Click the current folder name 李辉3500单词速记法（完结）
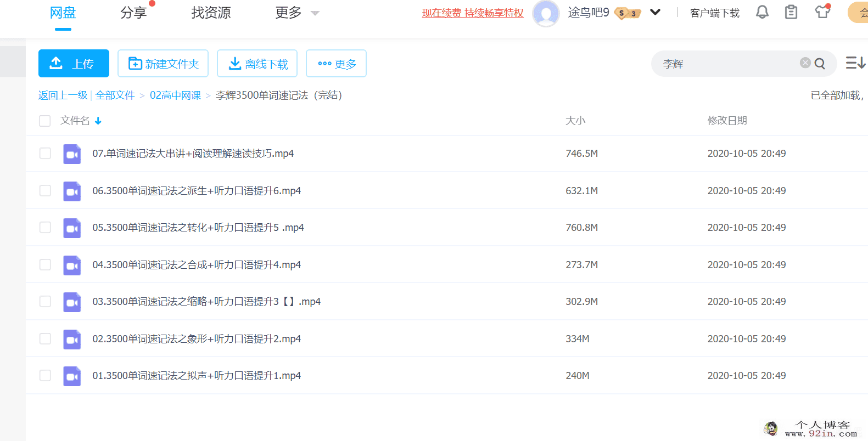Viewport: 868px width, 441px height. [279, 95]
